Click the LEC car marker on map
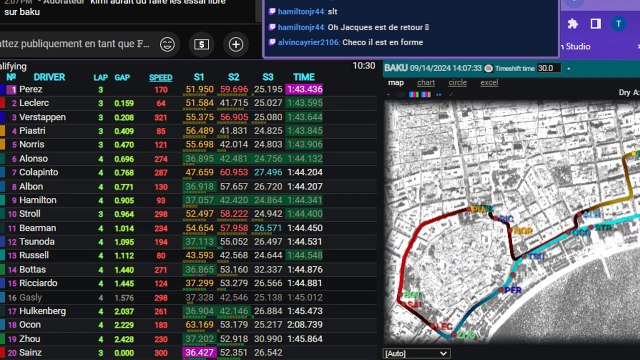Screen dimensions: 640x360 click(433, 326)
